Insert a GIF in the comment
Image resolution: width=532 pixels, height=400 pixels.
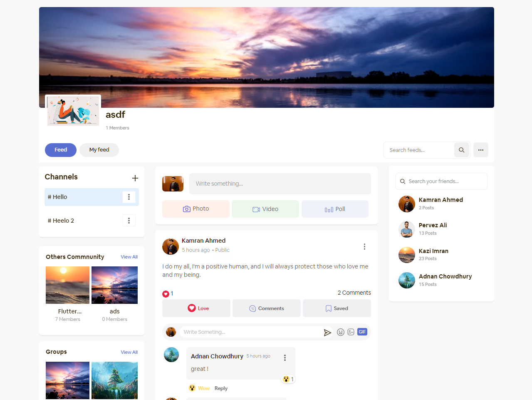362,332
